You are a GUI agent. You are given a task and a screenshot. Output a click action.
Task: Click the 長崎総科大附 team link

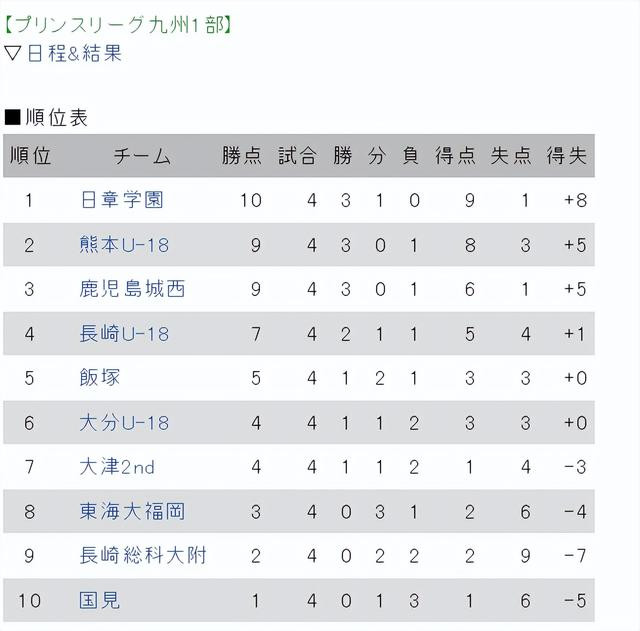(x=143, y=556)
